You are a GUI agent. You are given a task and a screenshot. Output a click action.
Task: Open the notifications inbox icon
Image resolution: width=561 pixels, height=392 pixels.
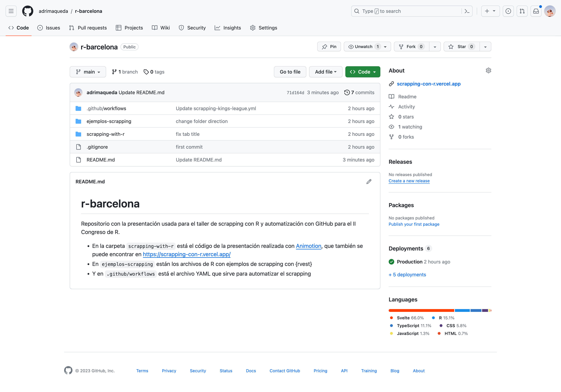click(536, 11)
